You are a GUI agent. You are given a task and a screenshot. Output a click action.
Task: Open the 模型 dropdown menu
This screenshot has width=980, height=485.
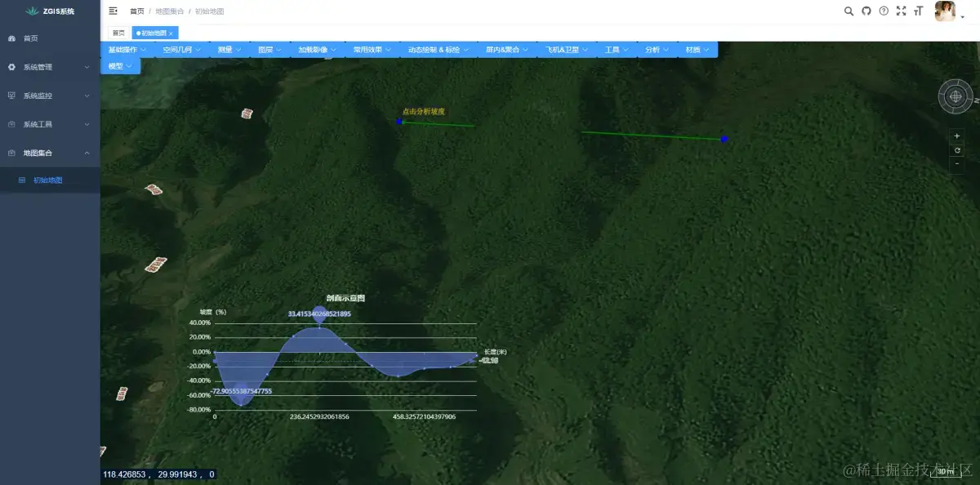(x=120, y=66)
